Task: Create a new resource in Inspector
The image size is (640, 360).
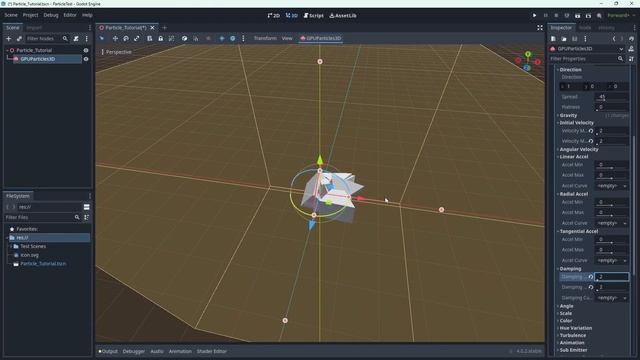Action: (x=553, y=39)
